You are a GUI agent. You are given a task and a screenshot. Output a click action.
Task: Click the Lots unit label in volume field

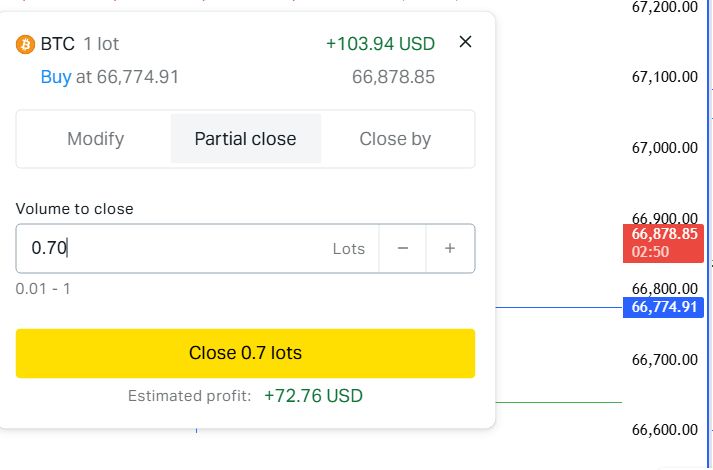pyautogui.click(x=349, y=249)
